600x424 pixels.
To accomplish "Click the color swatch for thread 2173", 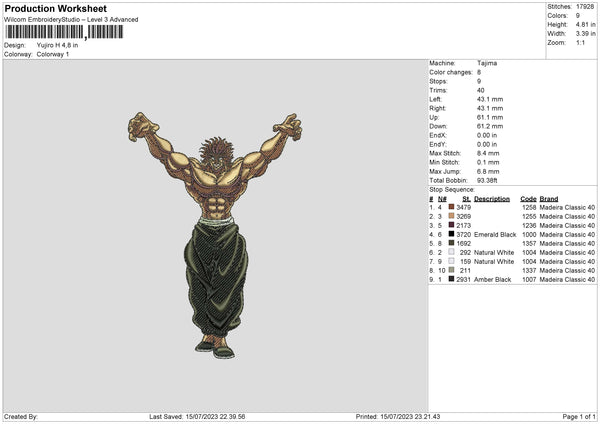I will click(x=452, y=225).
